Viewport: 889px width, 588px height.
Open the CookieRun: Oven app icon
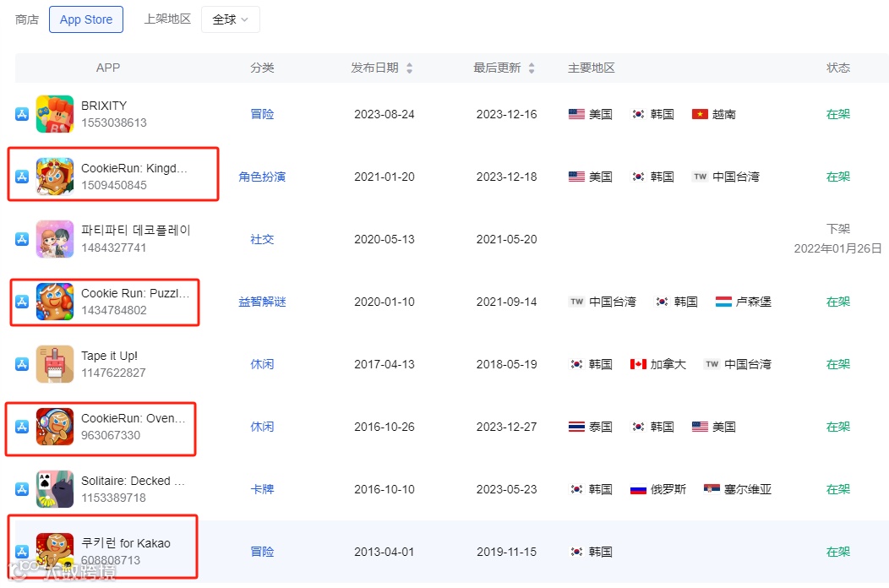(55, 427)
